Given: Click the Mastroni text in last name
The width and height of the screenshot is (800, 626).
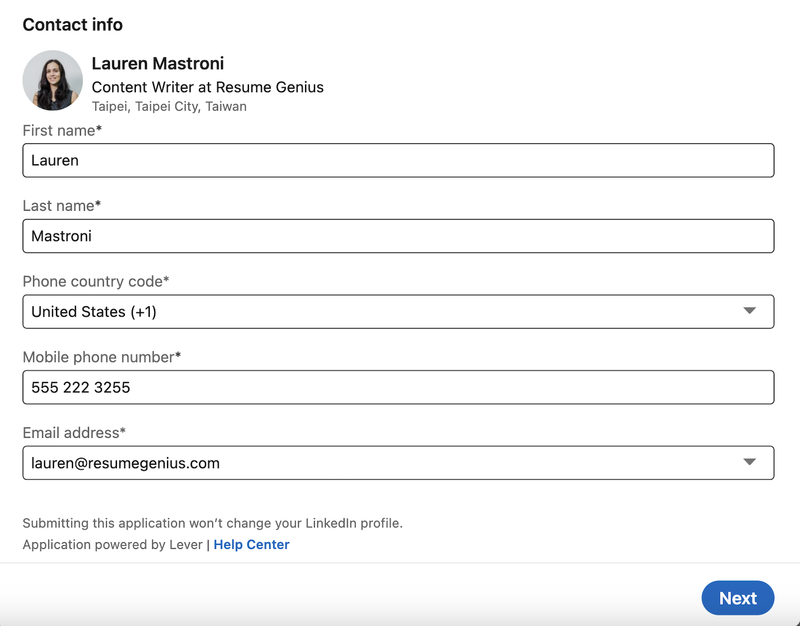Looking at the screenshot, I should (64, 236).
